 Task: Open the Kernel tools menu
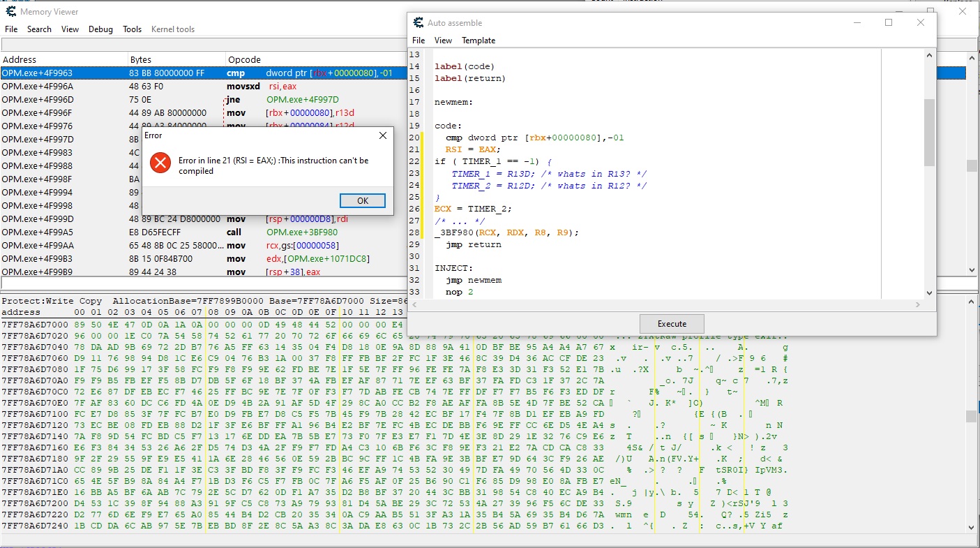pyautogui.click(x=173, y=29)
